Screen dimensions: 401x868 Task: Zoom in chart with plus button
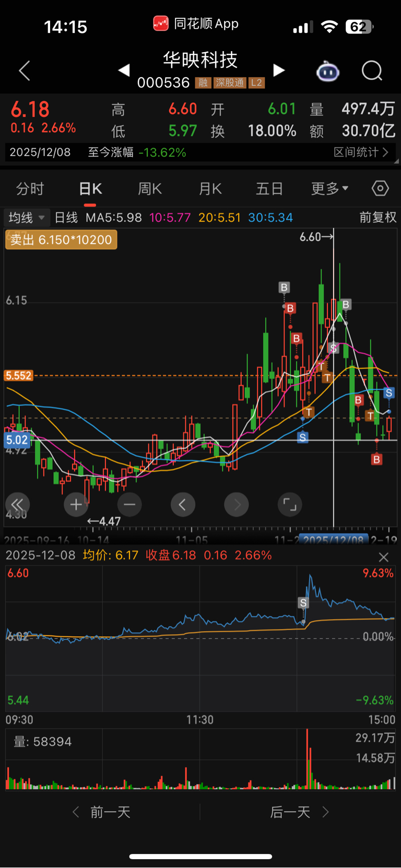pos(76,505)
